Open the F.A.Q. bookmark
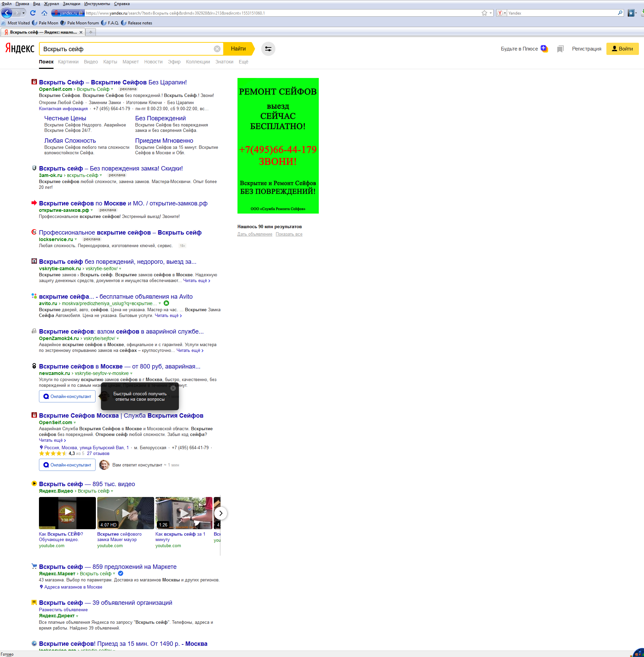Image resolution: width=644 pixels, height=657 pixels. coord(110,23)
